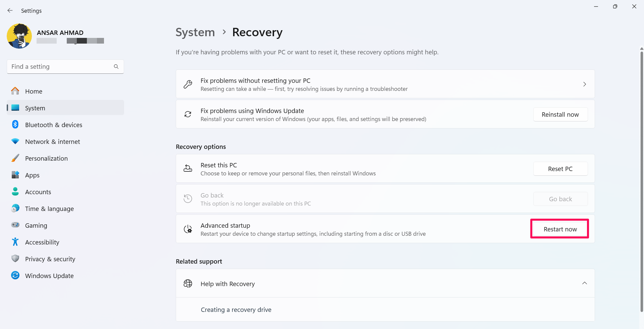Viewport: 644px width, 329px height.
Task: Click the back arrow in Settings title bar
Action: (x=10, y=11)
